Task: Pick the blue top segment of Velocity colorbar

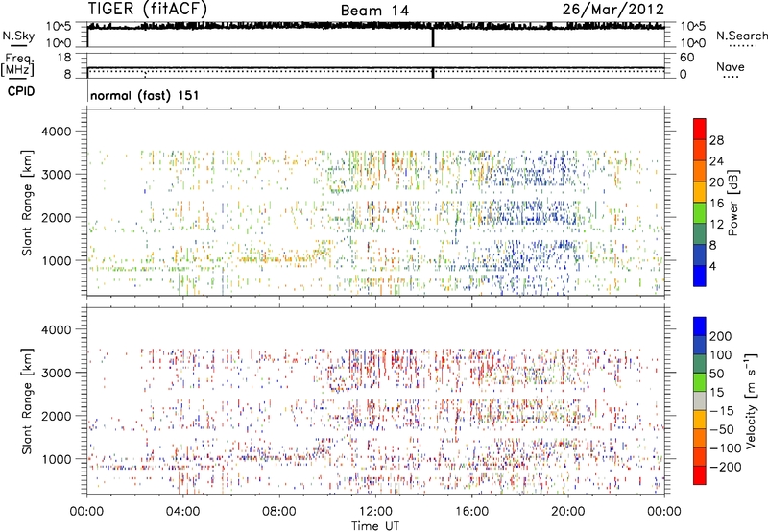Action: tap(700, 328)
